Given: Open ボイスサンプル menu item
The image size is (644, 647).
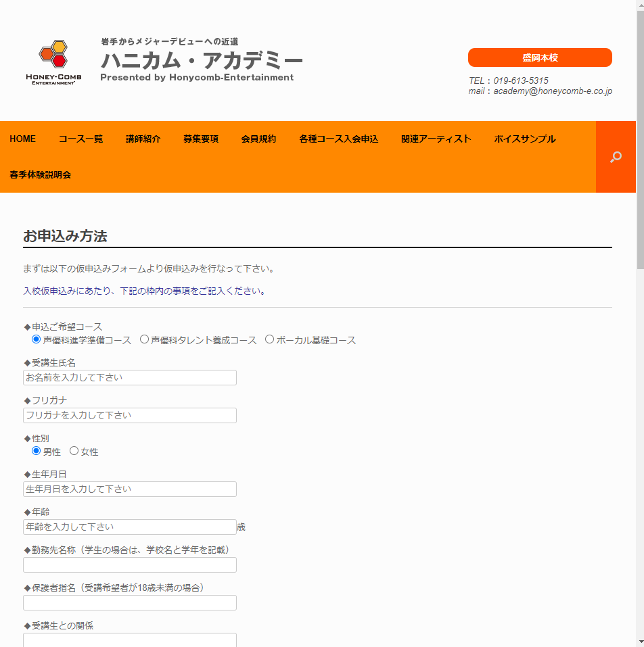Looking at the screenshot, I should coord(525,139).
